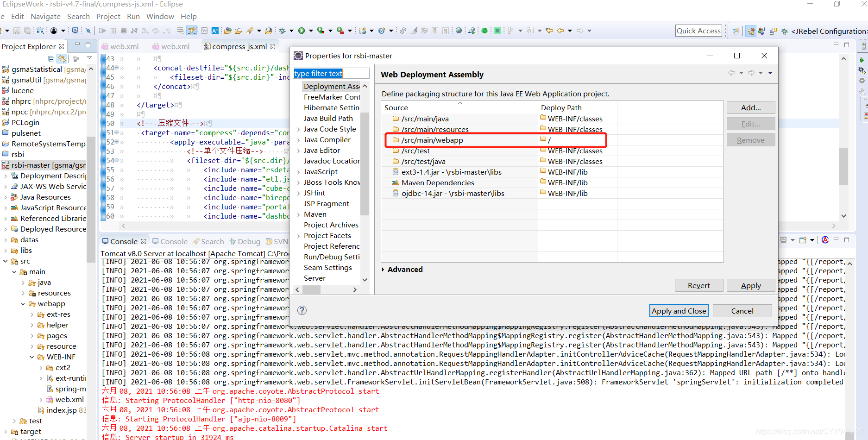Click the Source column header
Image resolution: width=868 pixels, height=440 pixels.
pyautogui.click(x=459, y=107)
